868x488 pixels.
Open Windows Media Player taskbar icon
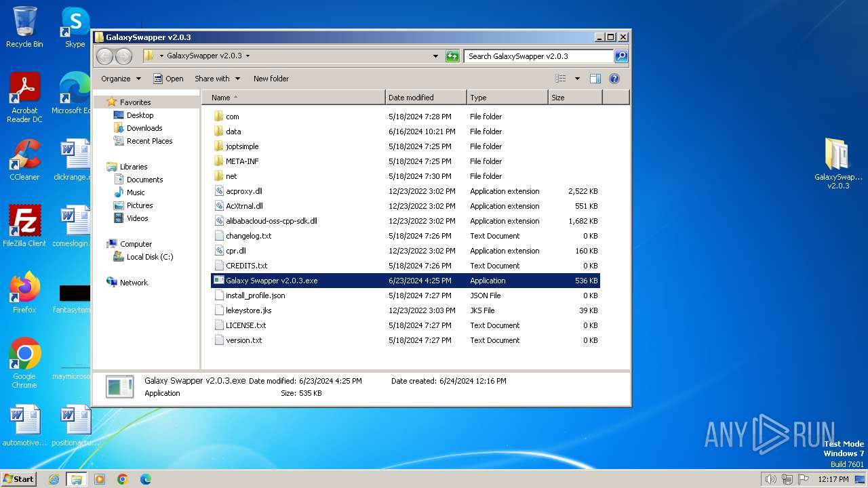coord(100,479)
